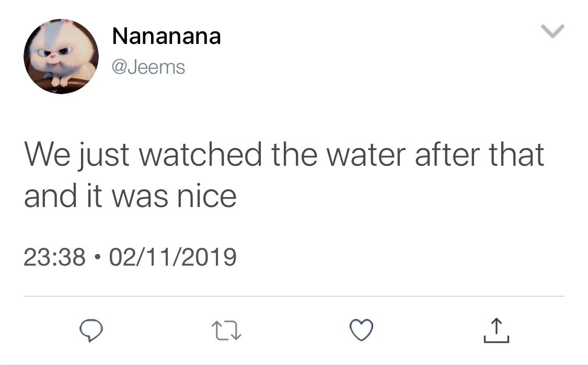The image size is (588, 366).
Task: Reply to the tweet via speech bubble icon
Action: coord(91,330)
